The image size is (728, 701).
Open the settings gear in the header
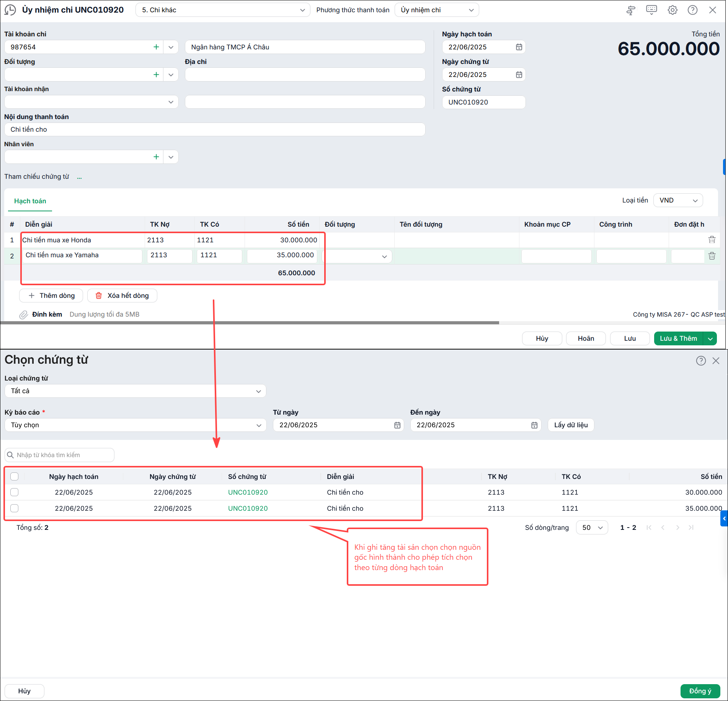coord(673,10)
